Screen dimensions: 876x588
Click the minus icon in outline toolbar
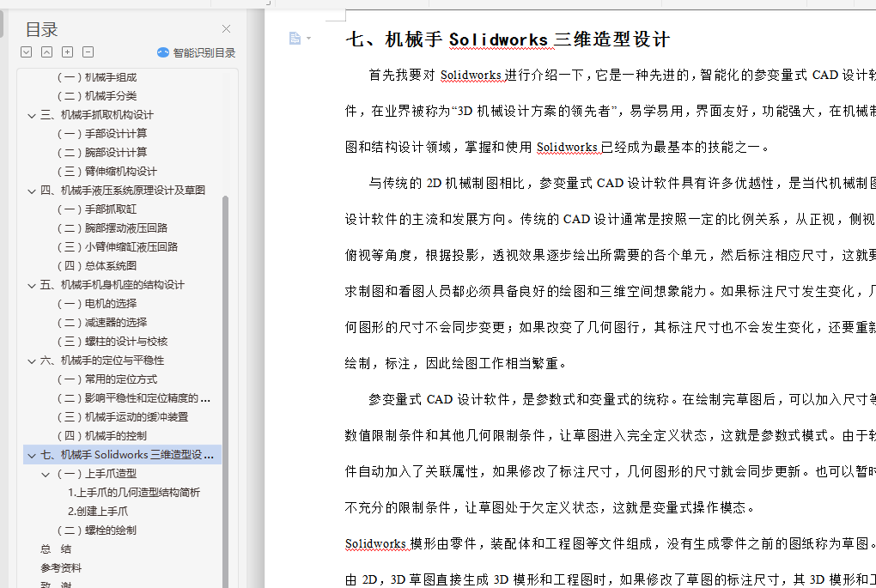coord(88,52)
